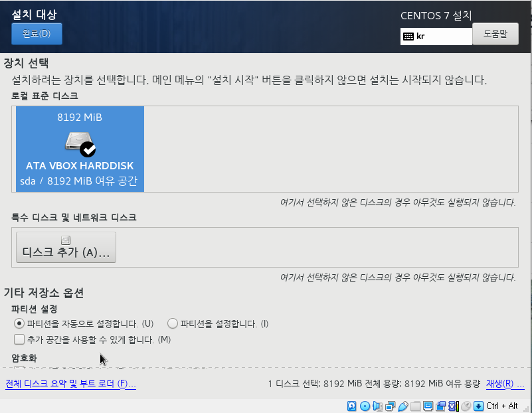The width and height of the screenshot is (532, 413).
Task: Click VirtualBox audio status icon
Action: (x=378, y=406)
